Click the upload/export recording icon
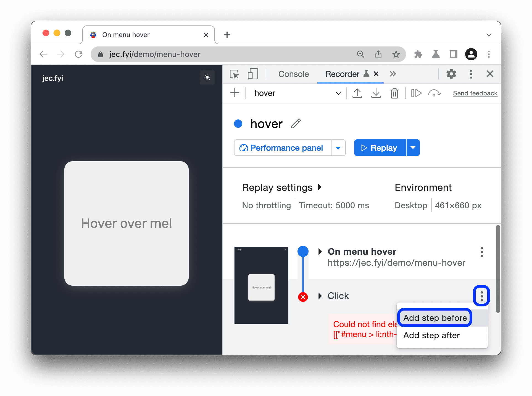This screenshot has width=532, height=396. 356,93
